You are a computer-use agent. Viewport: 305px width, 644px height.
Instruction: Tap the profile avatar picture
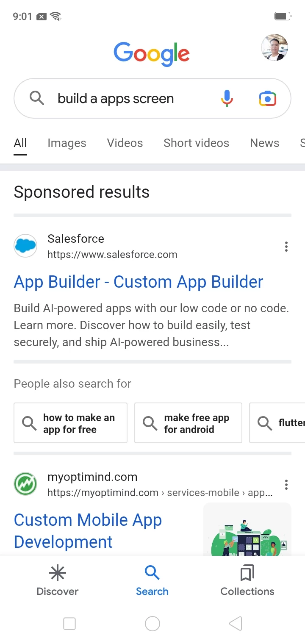click(274, 47)
